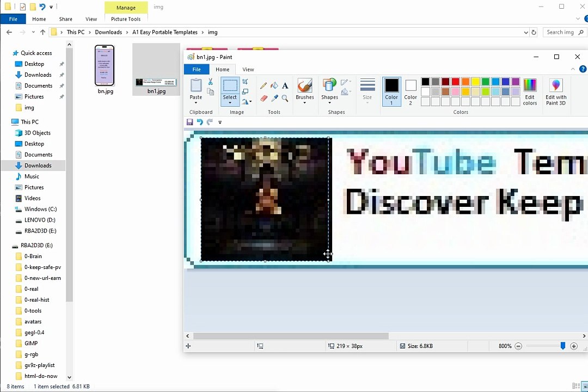Switch to the Paint View tab
Viewport: 588px width, 392px height.
pyautogui.click(x=248, y=69)
